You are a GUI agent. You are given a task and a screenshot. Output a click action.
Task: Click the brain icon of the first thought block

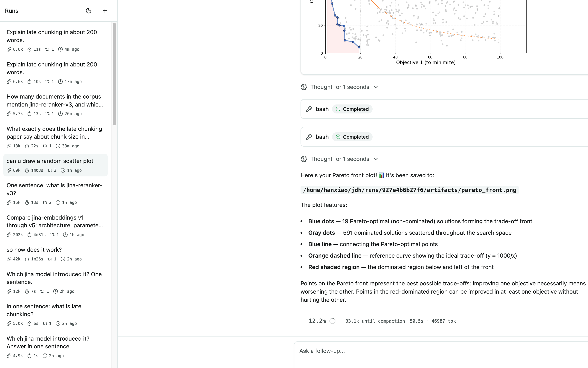pos(304,87)
